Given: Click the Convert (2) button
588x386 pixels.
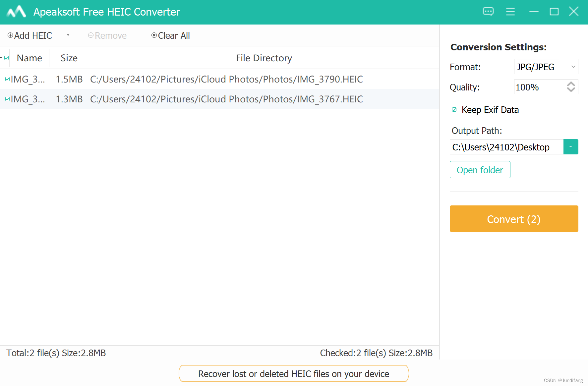Looking at the screenshot, I should [x=514, y=219].
